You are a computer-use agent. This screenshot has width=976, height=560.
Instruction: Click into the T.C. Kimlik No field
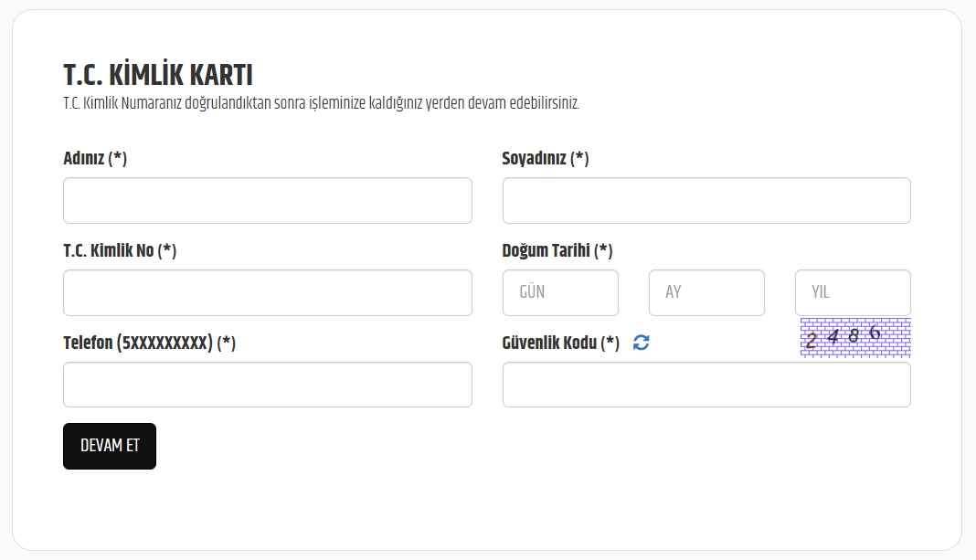(x=267, y=293)
